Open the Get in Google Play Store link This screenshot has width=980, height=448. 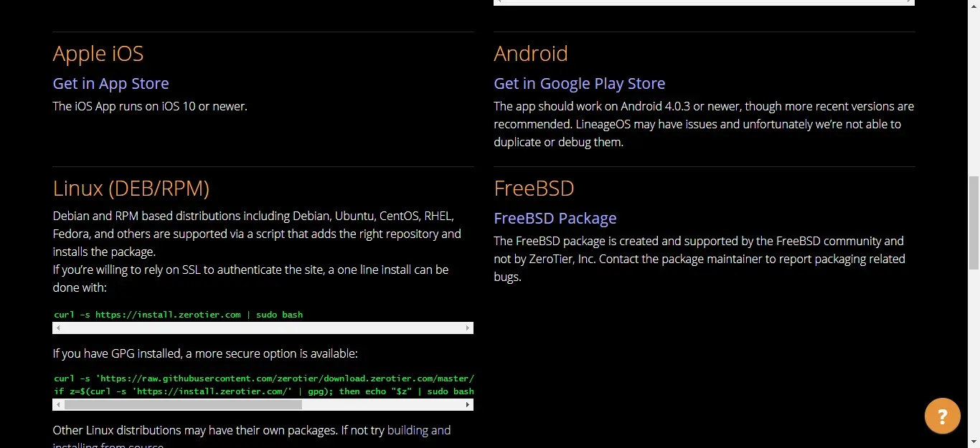[579, 84]
